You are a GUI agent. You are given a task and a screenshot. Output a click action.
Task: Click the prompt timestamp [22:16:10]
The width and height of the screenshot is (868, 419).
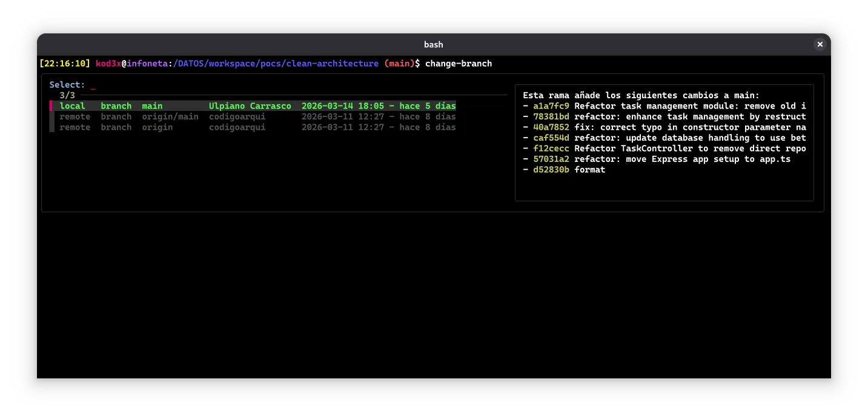tap(65, 63)
